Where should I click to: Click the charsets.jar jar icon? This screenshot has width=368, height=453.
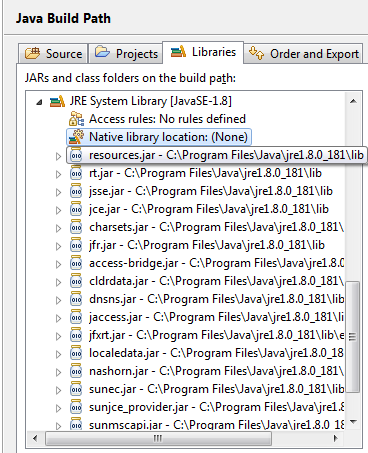[x=76, y=227]
